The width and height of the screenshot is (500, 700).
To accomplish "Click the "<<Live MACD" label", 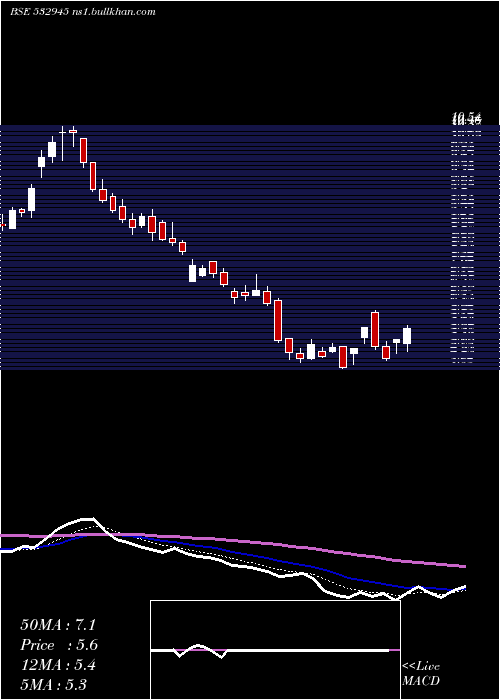I will [421, 673].
